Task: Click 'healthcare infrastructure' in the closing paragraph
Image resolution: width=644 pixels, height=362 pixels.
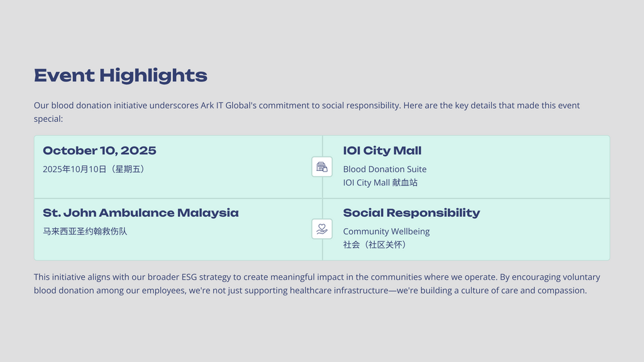Action: tap(338, 290)
